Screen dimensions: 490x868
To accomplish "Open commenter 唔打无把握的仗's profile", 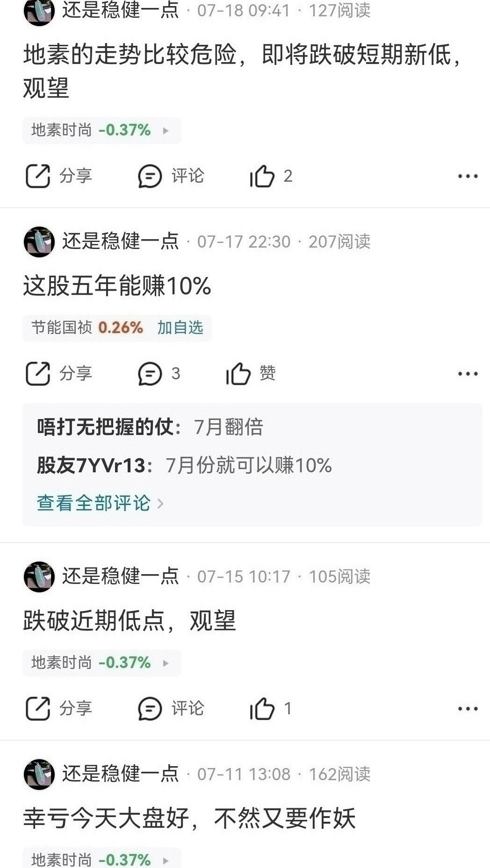I will click(x=105, y=427).
